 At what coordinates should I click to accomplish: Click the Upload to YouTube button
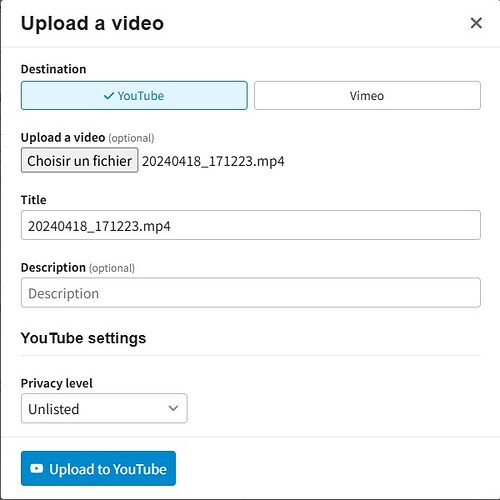[x=98, y=468]
